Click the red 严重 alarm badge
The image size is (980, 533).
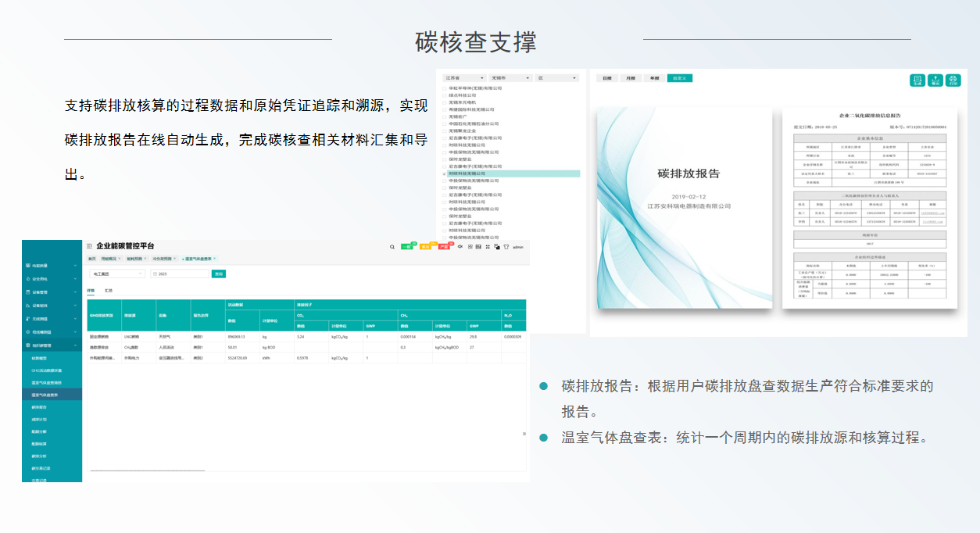pos(445,247)
